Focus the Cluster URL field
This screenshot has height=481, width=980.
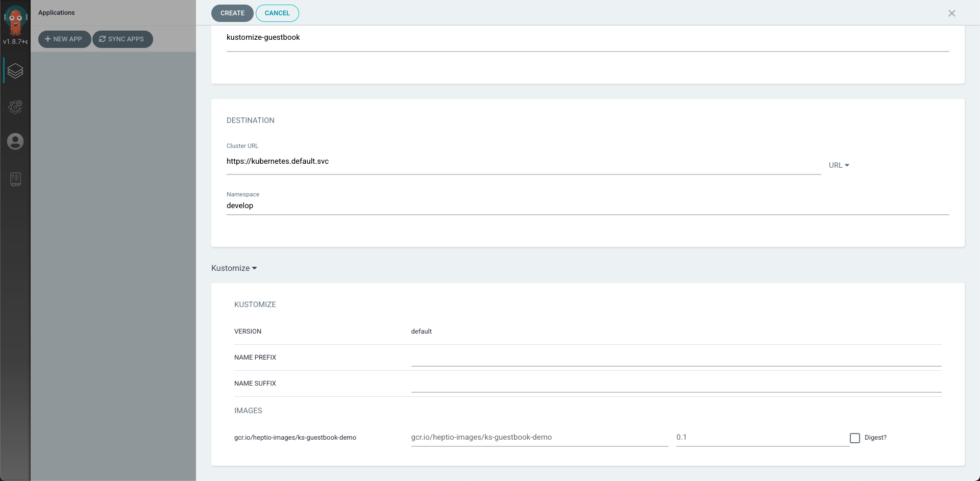[x=523, y=162]
